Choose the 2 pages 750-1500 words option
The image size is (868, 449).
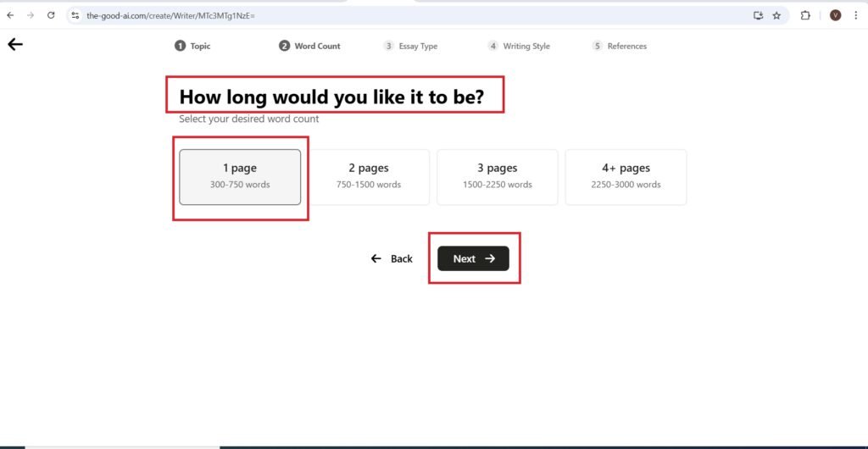point(369,176)
